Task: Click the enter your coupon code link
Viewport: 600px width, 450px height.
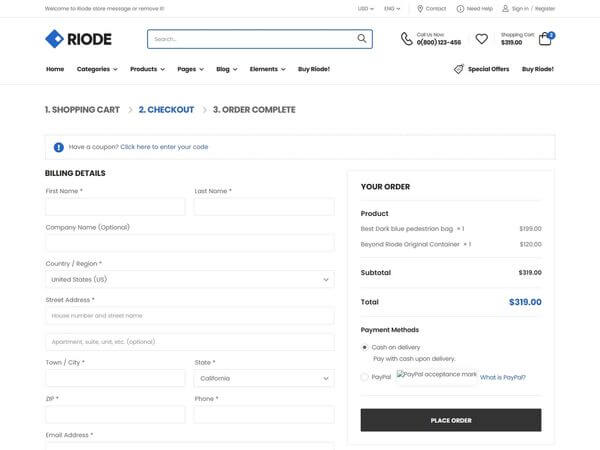Action: [164, 147]
